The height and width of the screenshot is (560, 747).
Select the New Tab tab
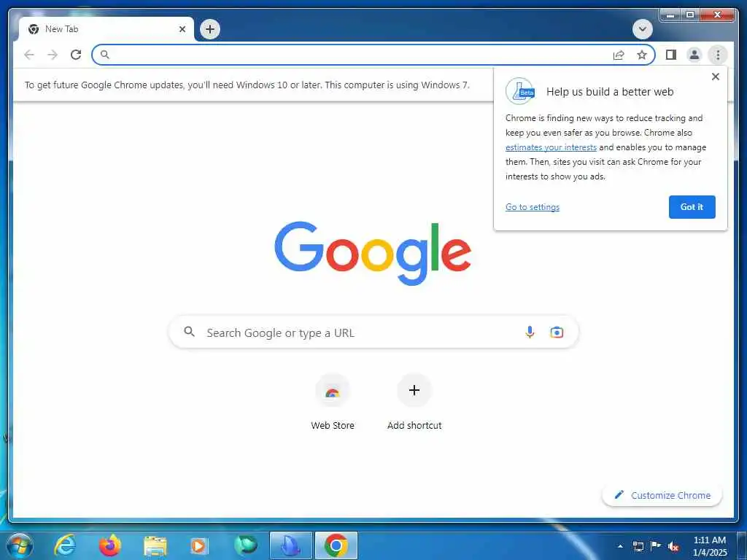click(107, 29)
